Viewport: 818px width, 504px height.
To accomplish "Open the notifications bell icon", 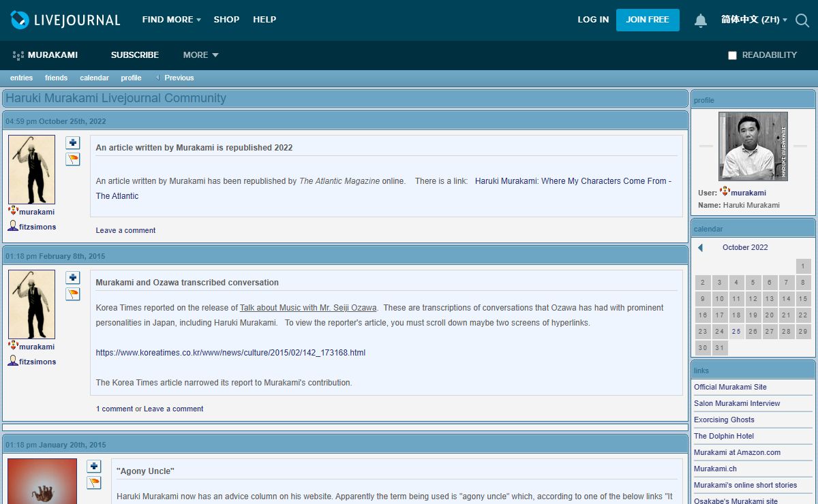I will coord(701,20).
